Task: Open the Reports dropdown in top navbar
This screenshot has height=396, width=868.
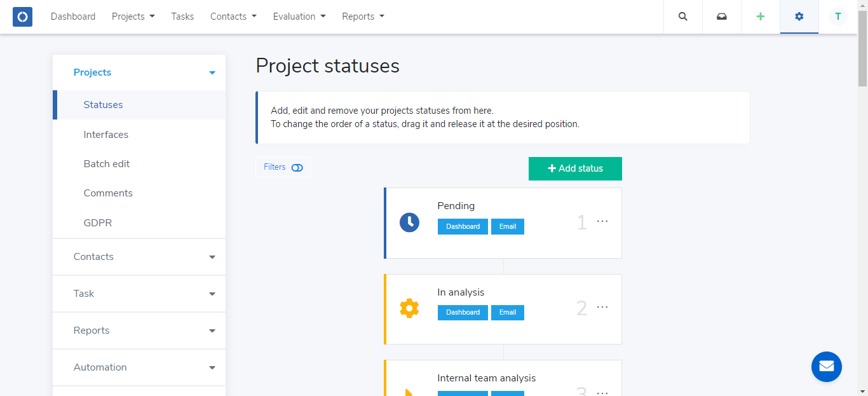Action: tap(363, 17)
